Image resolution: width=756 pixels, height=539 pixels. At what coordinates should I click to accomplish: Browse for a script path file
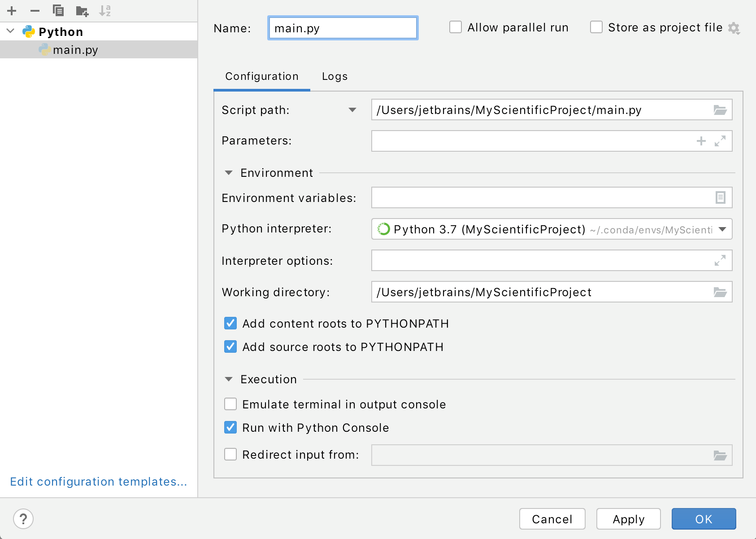[720, 110]
